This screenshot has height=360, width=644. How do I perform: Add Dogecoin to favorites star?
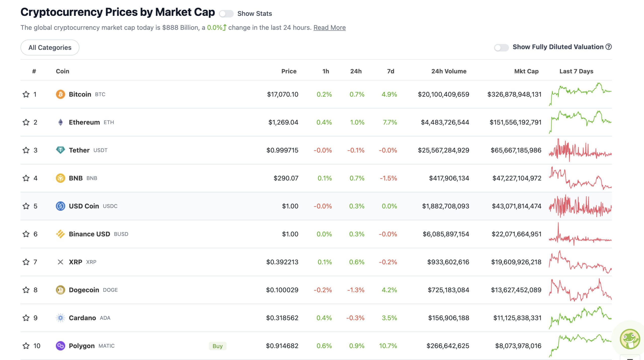click(x=26, y=290)
